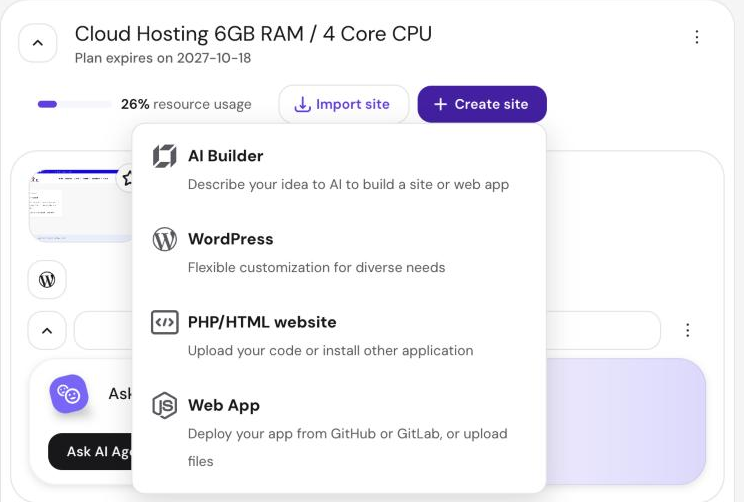Click the Node.js Web App icon
This screenshot has width=744, height=502.
165,405
